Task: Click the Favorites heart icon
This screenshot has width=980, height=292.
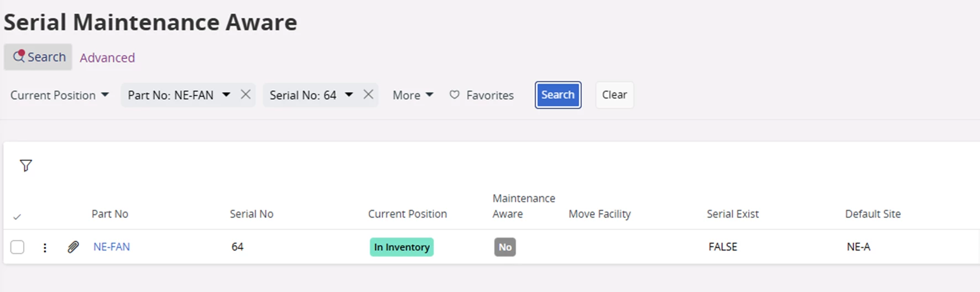Action: pyautogui.click(x=454, y=95)
